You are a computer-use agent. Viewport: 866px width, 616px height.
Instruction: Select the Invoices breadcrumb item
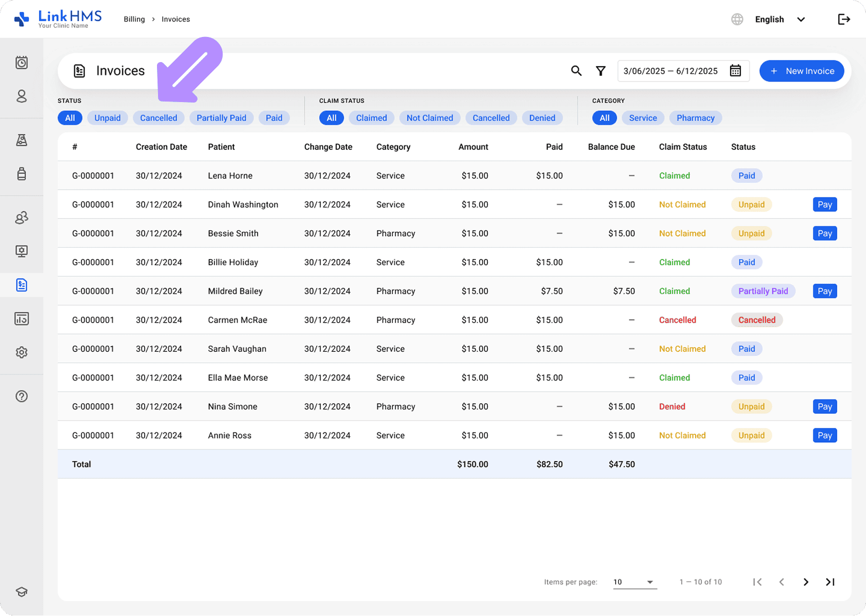(175, 19)
